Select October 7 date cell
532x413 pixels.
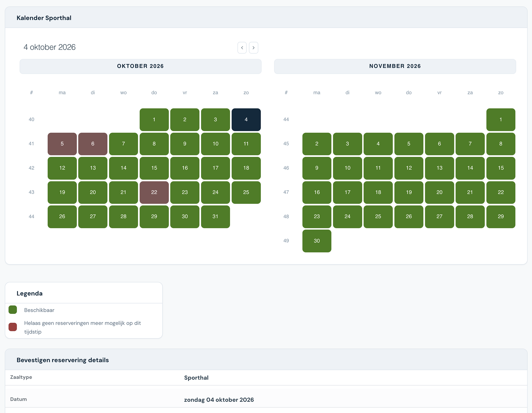(123, 144)
